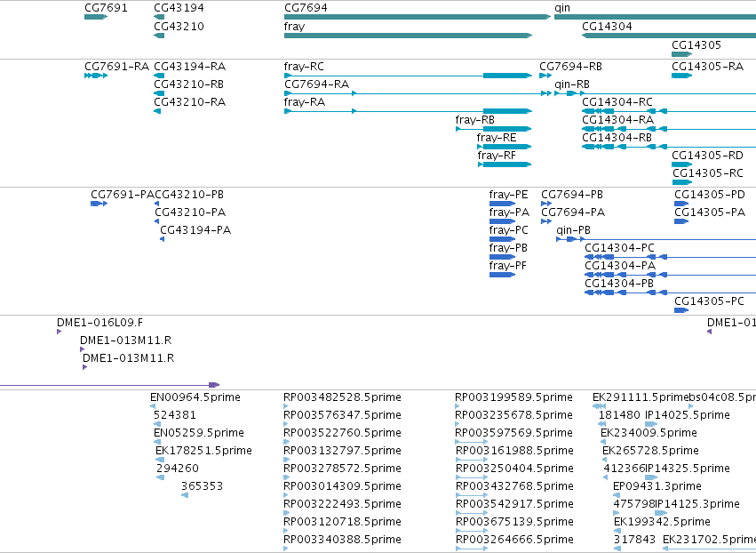The height and width of the screenshot is (553, 756).
Task: Click the thick exon block of fray-RE transcript
Action: pyautogui.click(x=506, y=147)
